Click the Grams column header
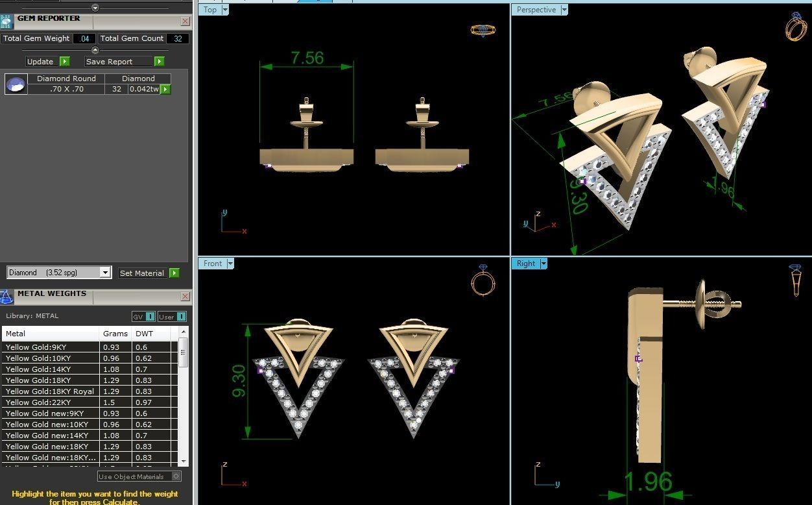This screenshot has height=505, width=812. point(116,334)
